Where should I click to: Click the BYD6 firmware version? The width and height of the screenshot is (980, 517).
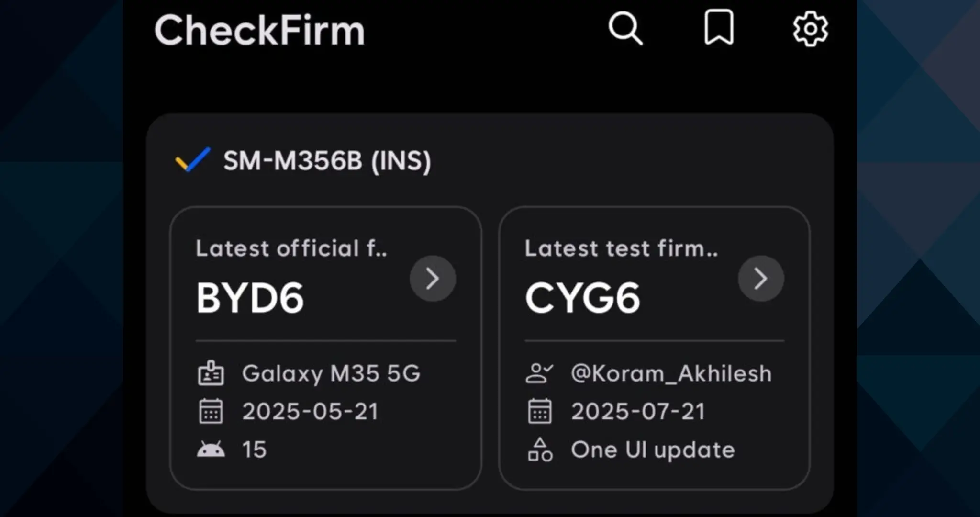coord(250,298)
